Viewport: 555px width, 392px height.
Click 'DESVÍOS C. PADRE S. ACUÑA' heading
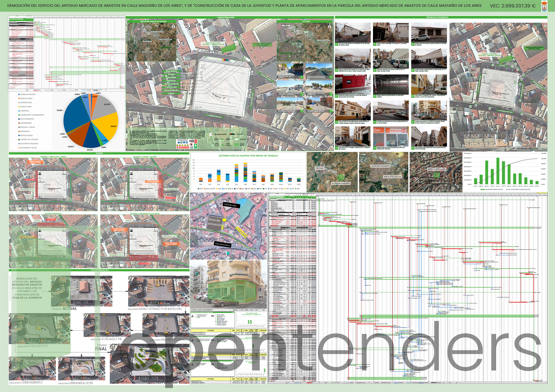[145, 157]
